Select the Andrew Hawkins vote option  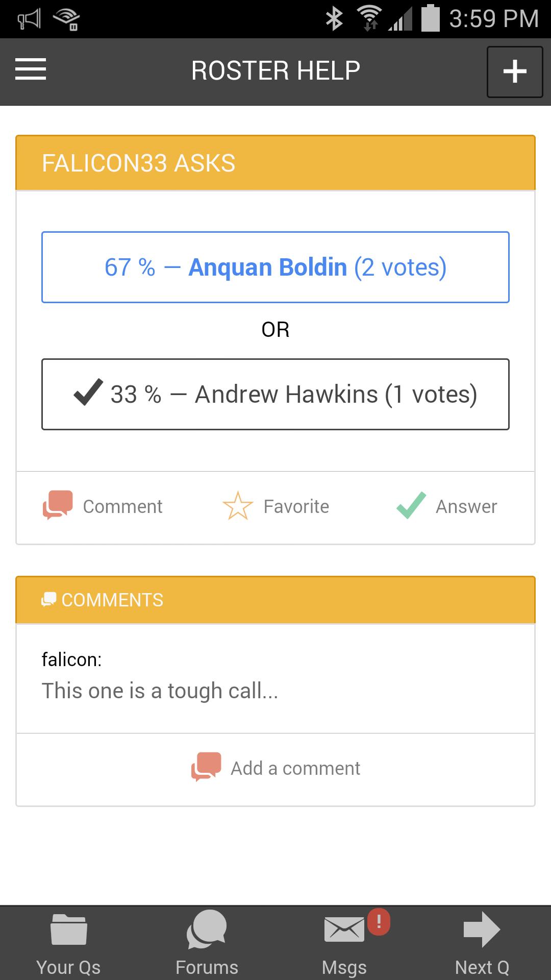coord(275,394)
